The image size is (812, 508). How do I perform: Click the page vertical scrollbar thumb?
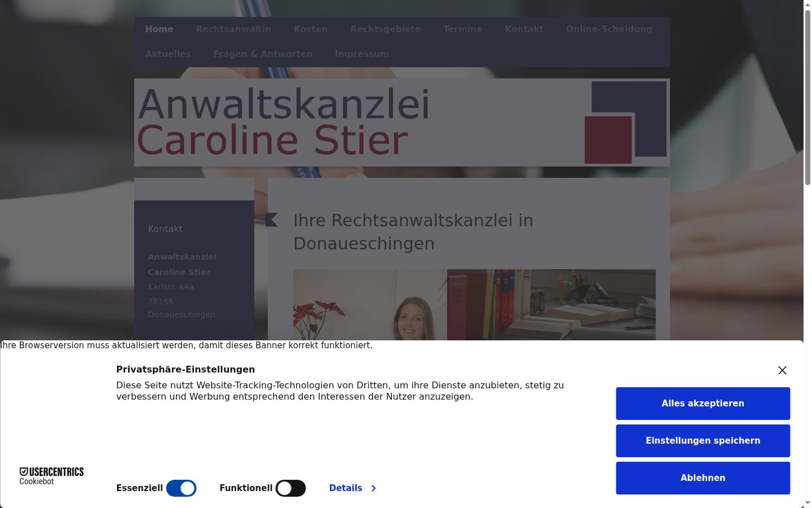pos(807,97)
